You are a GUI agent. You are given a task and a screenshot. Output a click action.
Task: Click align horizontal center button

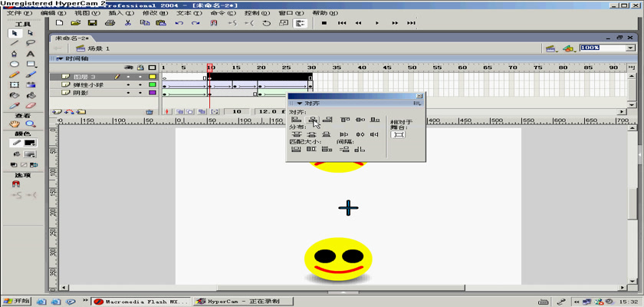pyautogui.click(x=313, y=120)
